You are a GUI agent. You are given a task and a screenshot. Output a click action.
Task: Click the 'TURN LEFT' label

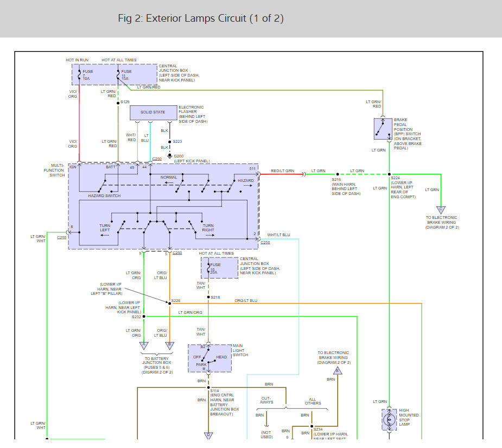coord(105,228)
